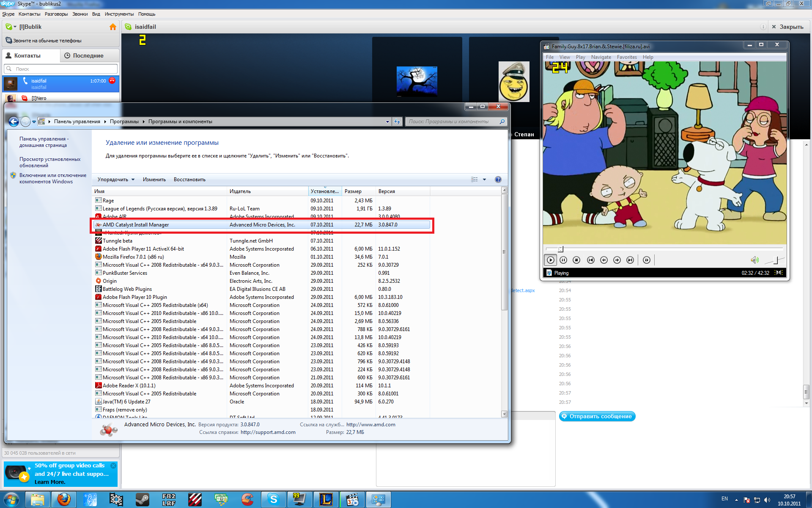
Task: Click the Изменить button
Action: (154, 179)
